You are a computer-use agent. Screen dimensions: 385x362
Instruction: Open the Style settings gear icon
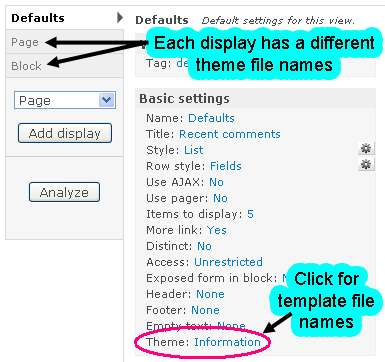pos(366,148)
